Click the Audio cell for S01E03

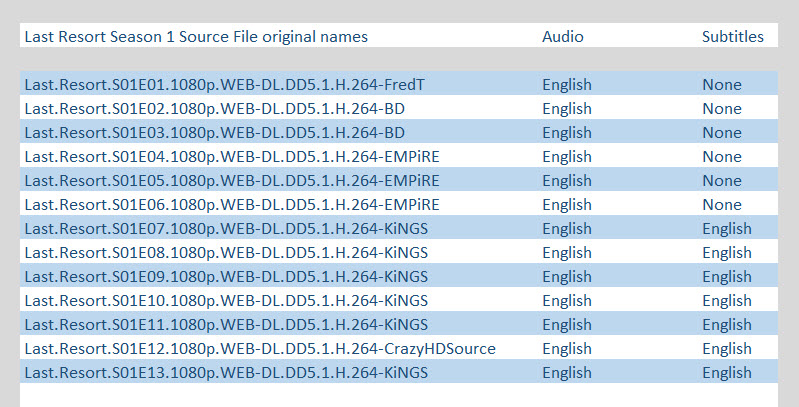567,132
